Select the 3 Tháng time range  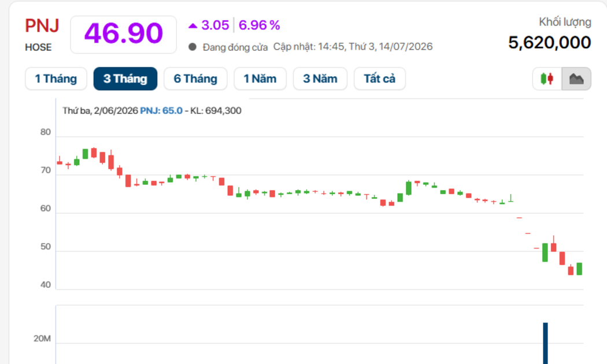125,79
